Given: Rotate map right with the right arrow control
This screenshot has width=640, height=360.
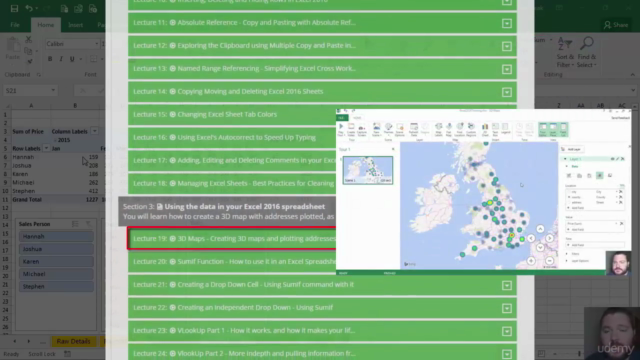Looking at the screenshot, I should (x=549, y=238).
